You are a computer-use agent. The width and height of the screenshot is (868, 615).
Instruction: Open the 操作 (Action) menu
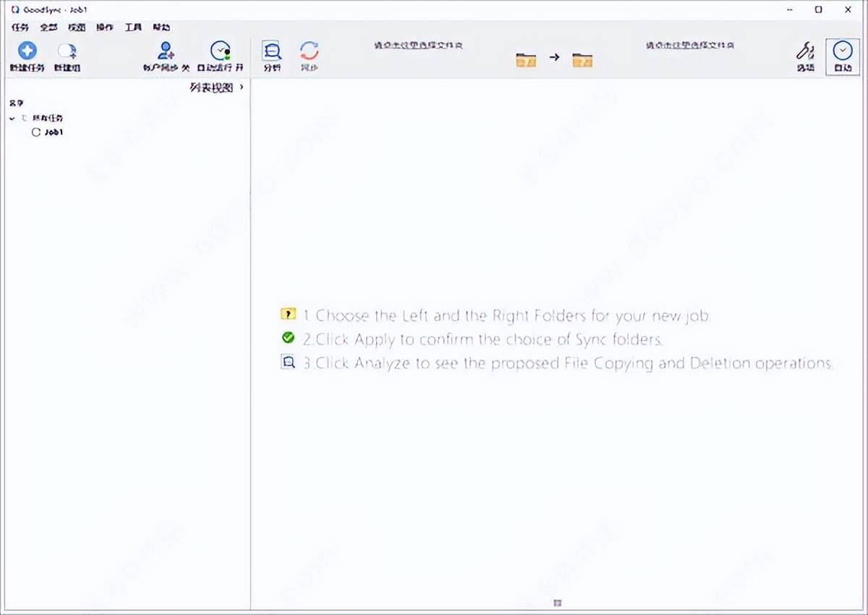[x=105, y=27]
